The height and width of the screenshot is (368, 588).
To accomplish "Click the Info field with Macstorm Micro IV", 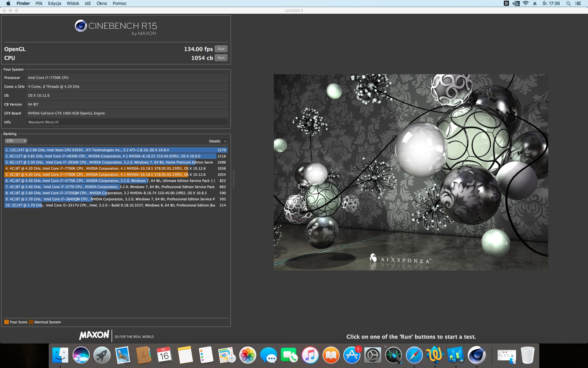I will 127,122.
